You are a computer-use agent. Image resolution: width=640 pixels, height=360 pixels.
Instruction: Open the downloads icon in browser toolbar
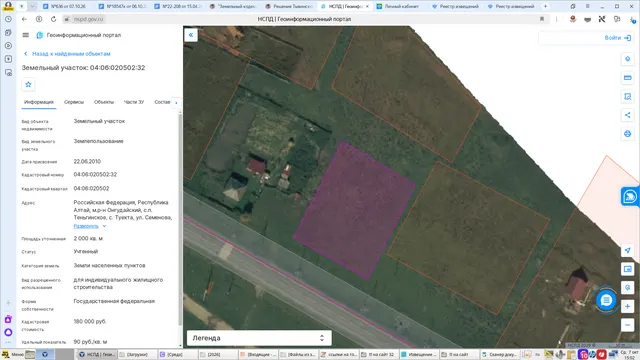tap(633, 20)
